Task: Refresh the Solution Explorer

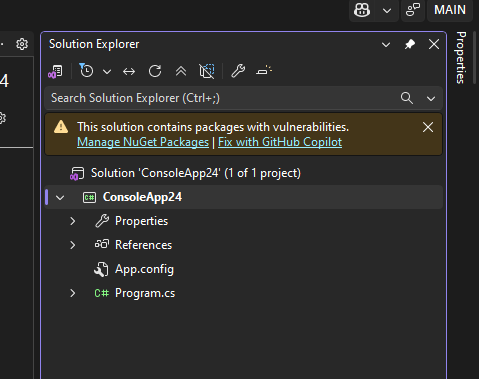Action: click(155, 71)
